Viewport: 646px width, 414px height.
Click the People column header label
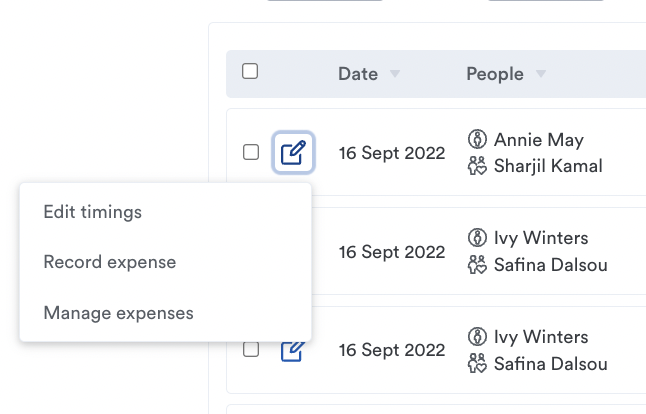(x=495, y=74)
